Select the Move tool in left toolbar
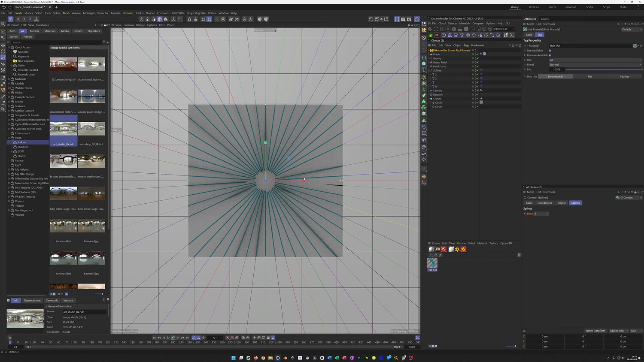 point(3,45)
